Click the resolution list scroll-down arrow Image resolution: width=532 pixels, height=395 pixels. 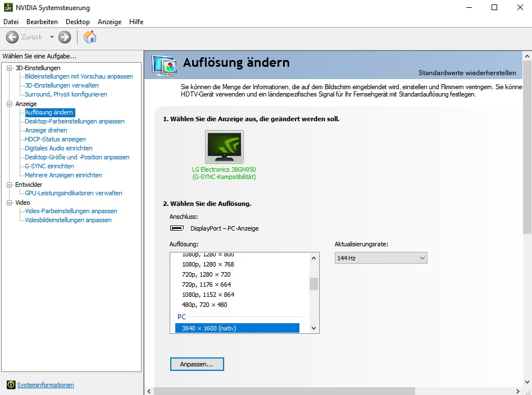313,328
